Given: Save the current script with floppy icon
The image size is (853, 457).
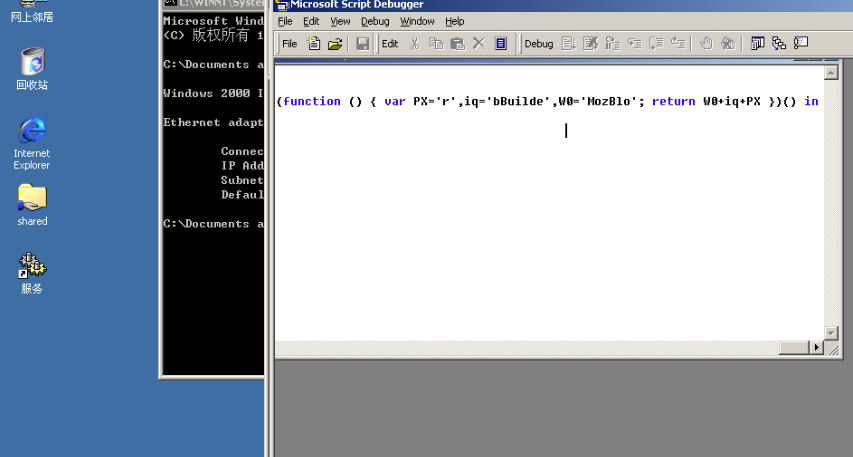Looking at the screenshot, I should (362, 44).
